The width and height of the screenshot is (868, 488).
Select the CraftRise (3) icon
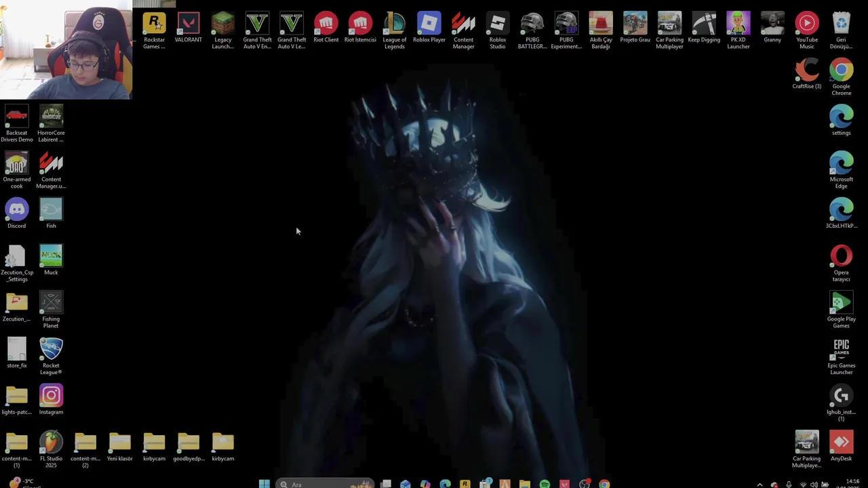tap(807, 74)
